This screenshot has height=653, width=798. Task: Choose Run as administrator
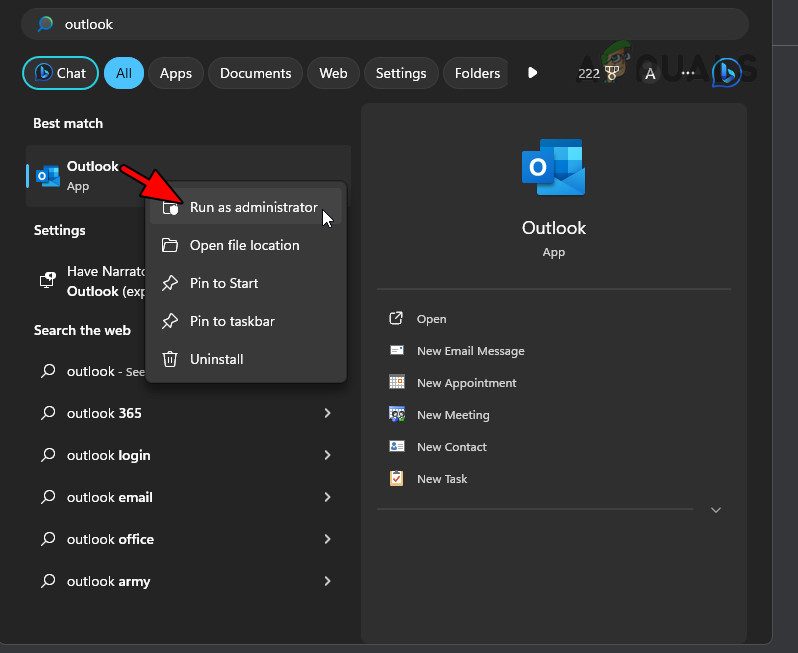point(246,207)
